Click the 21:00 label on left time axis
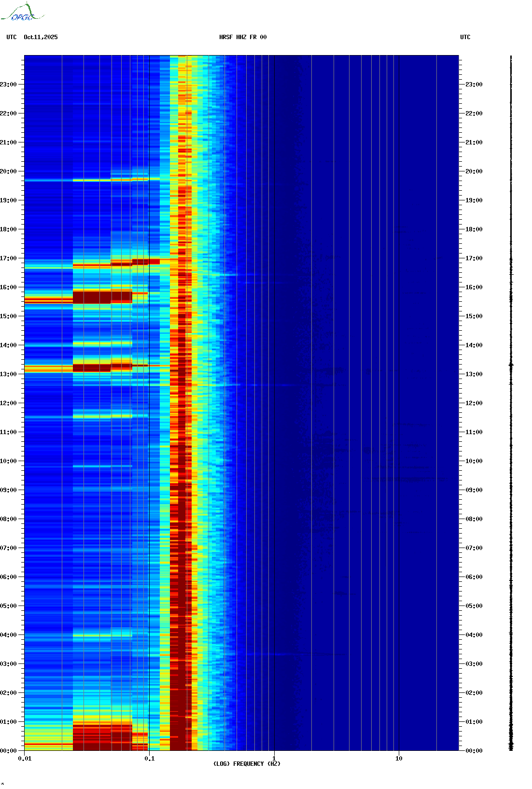532x789 pixels. (x=8, y=142)
